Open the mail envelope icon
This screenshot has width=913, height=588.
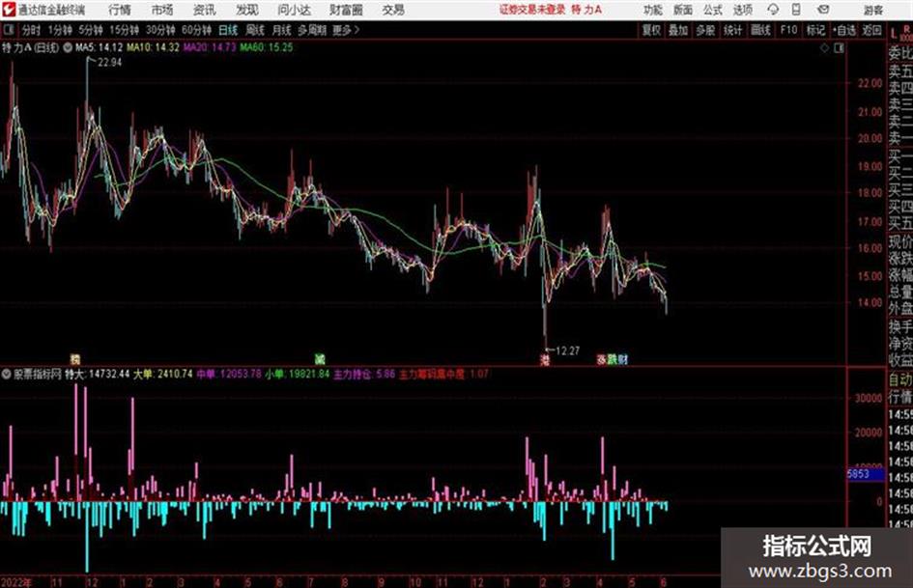click(x=823, y=10)
